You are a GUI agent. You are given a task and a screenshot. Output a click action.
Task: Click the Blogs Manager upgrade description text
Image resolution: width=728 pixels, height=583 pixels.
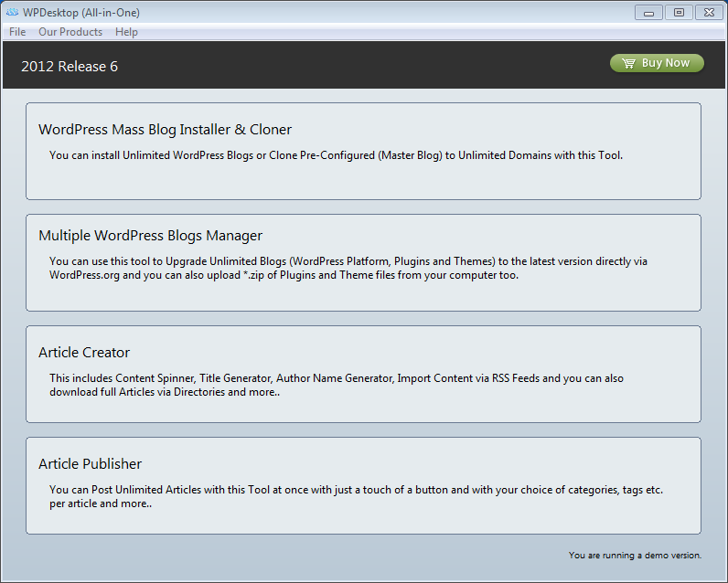tap(348, 268)
